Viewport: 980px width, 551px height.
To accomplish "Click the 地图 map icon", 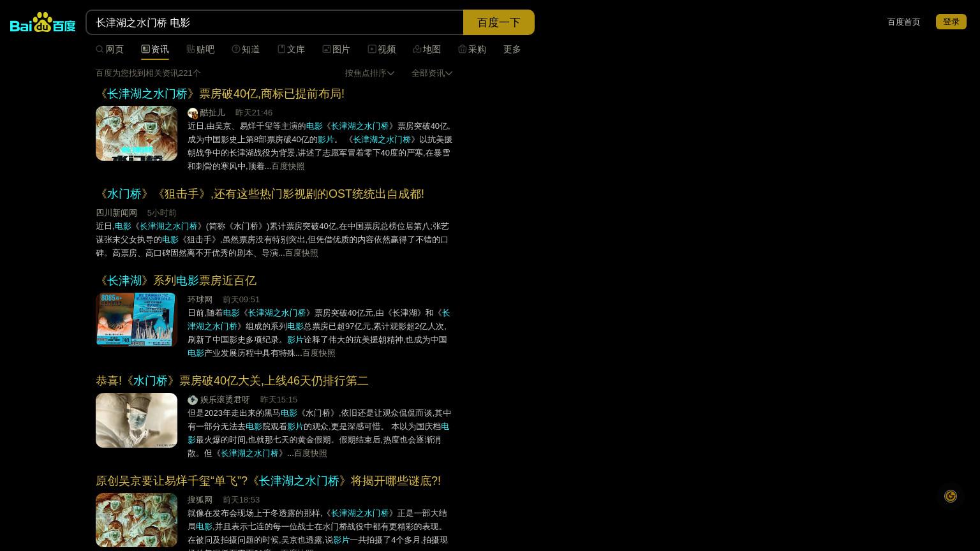I will (417, 49).
